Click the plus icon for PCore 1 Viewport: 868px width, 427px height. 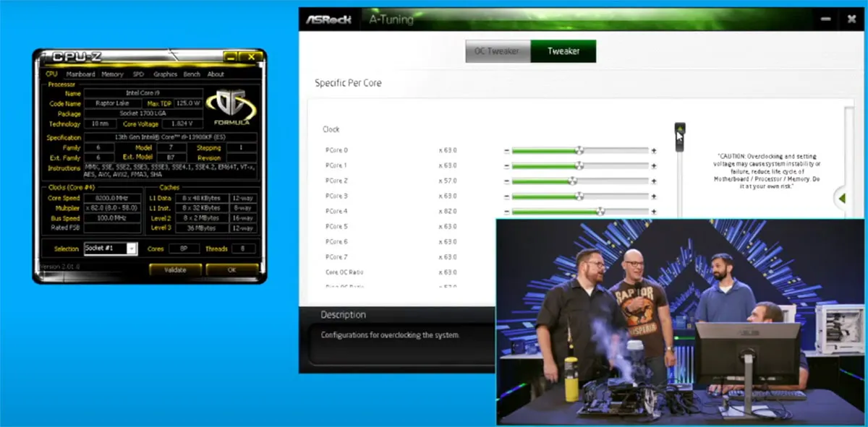[x=653, y=166]
